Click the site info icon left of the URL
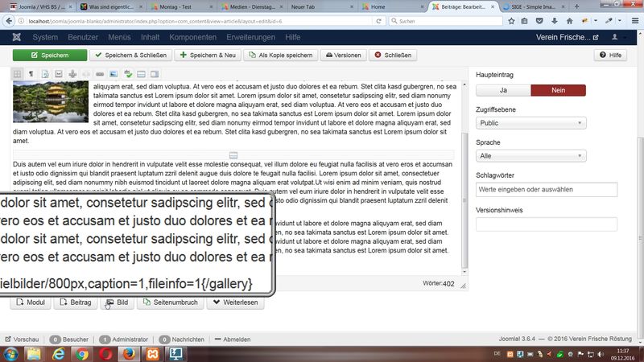The height and width of the screenshot is (362, 644). pyautogui.click(x=21, y=21)
